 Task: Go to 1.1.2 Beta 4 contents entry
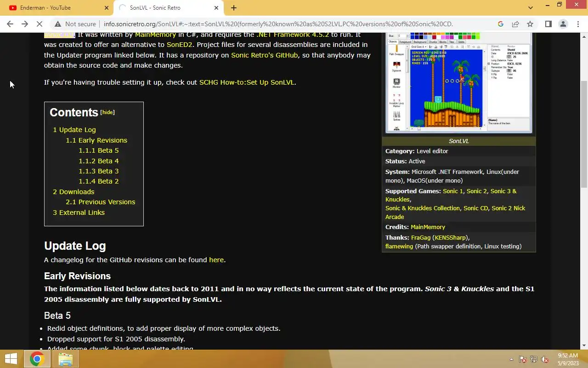[x=99, y=161]
